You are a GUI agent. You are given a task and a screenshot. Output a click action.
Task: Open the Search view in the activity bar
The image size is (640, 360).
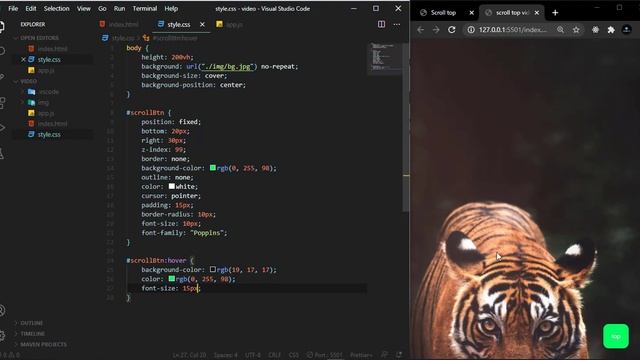(x=2, y=51)
